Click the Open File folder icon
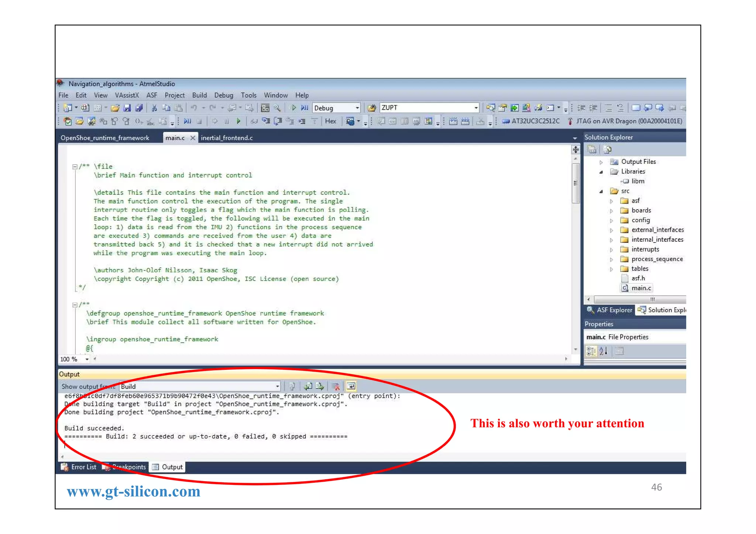This screenshot has width=756, height=534. (x=115, y=108)
